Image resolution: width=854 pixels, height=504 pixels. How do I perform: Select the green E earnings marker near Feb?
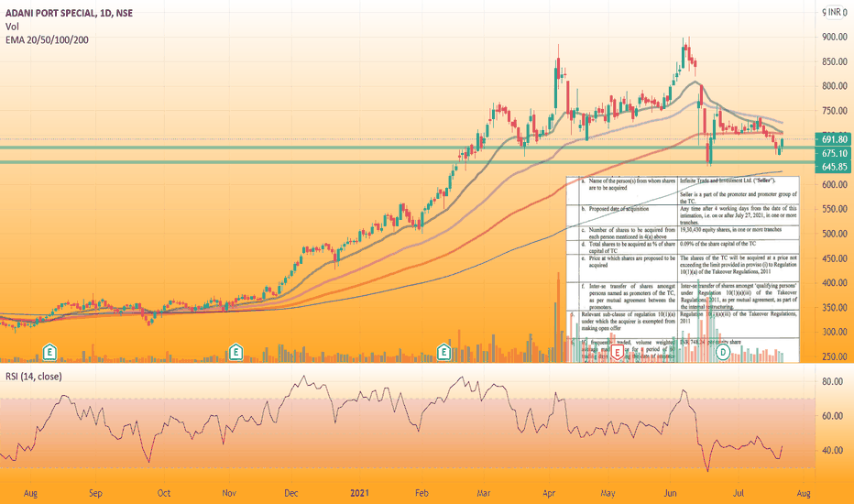pyautogui.click(x=443, y=352)
